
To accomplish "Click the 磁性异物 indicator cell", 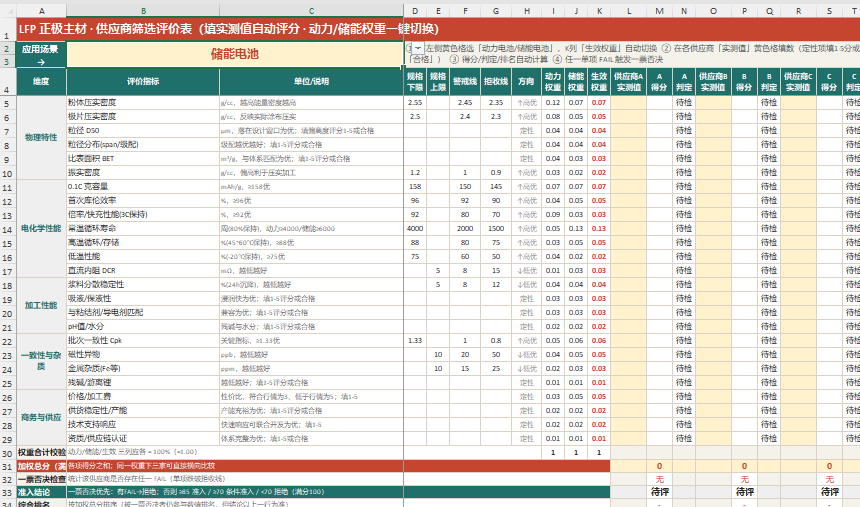I will [143, 354].
